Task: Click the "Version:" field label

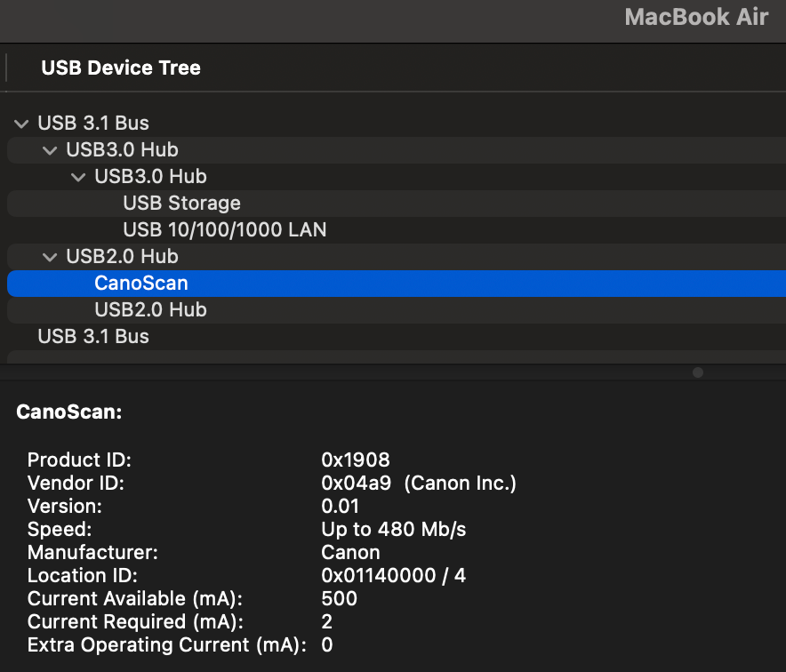Action: click(x=65, y=506)
